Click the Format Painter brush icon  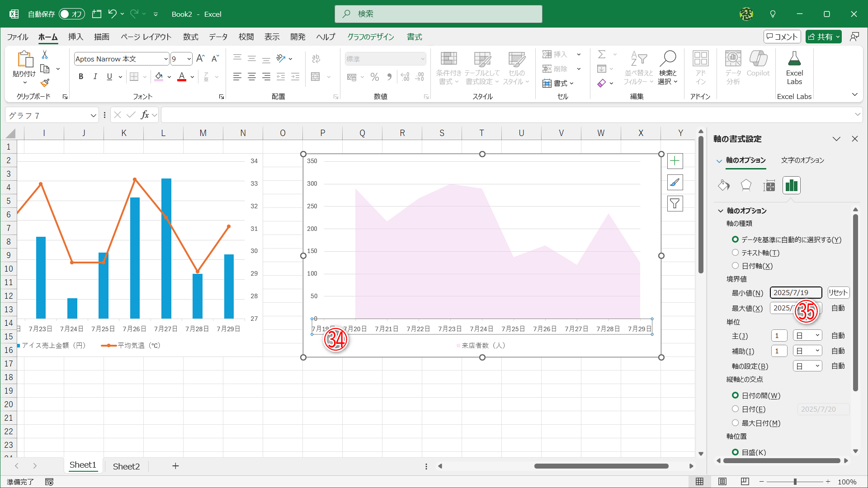click(45, 83)
